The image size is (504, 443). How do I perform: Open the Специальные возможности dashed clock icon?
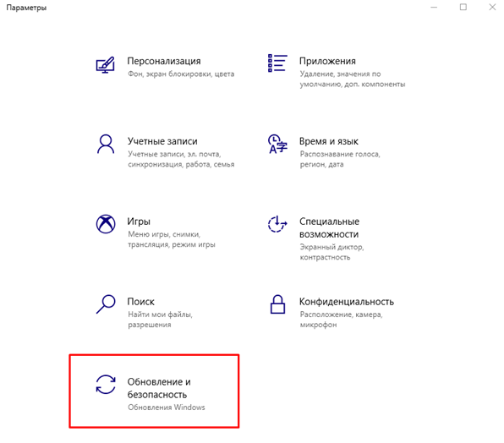pos(277,224)
